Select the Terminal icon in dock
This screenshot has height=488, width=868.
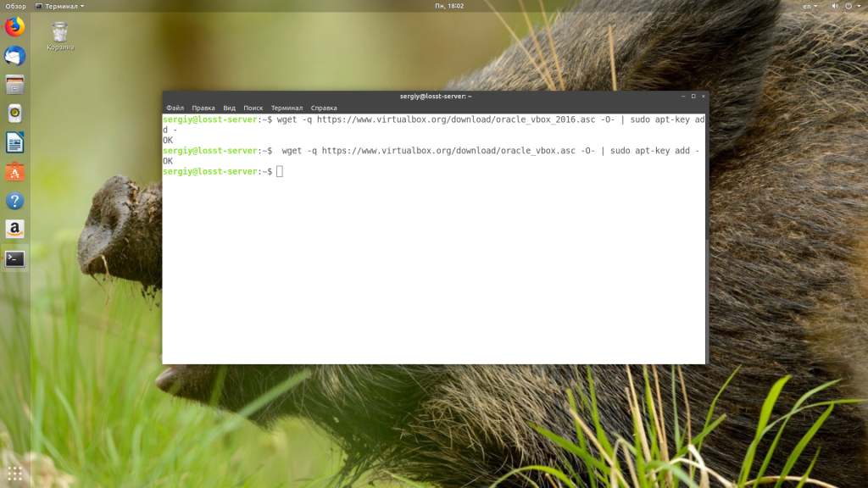tap(15, 258)
